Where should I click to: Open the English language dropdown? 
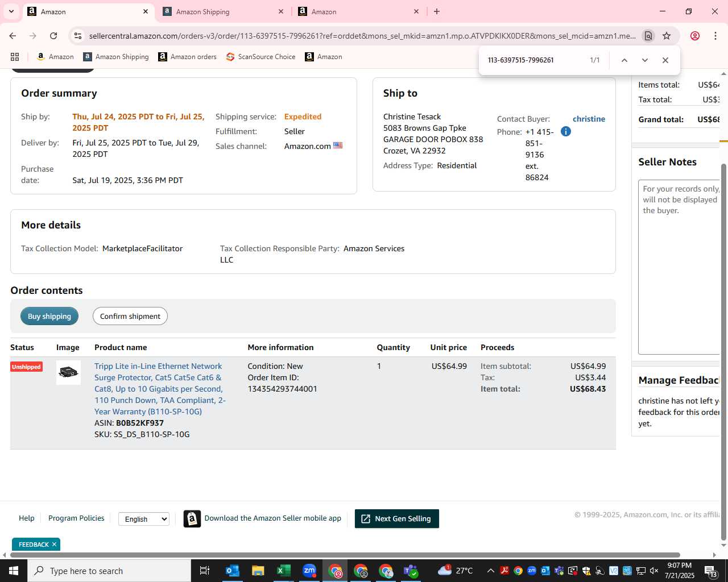tap(144, 519)
